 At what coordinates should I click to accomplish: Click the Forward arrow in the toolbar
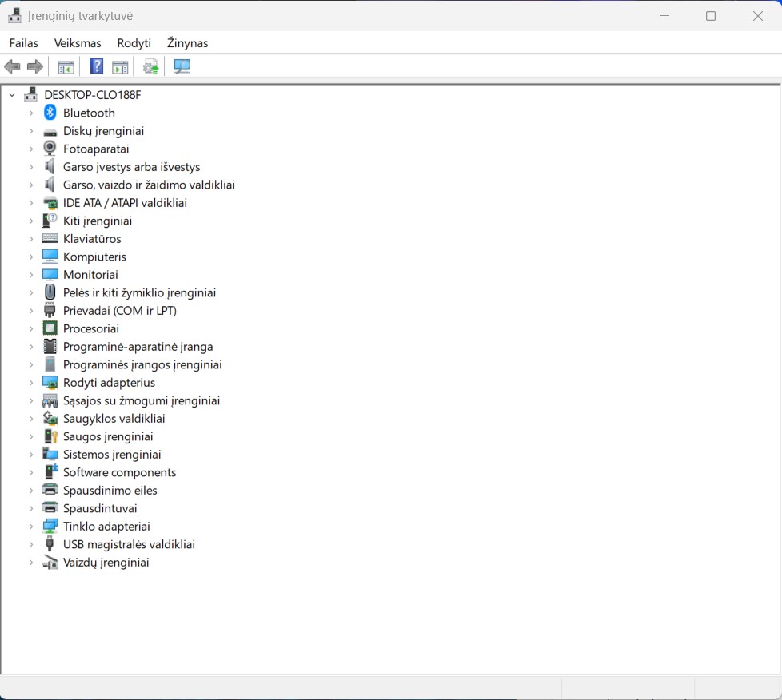35,67
